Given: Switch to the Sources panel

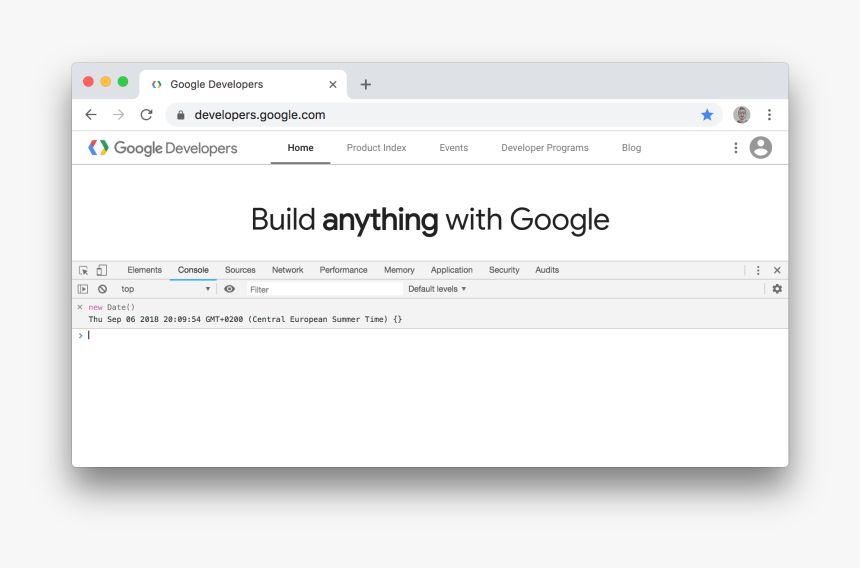Looking at the screenshot, I should [240, 270].
